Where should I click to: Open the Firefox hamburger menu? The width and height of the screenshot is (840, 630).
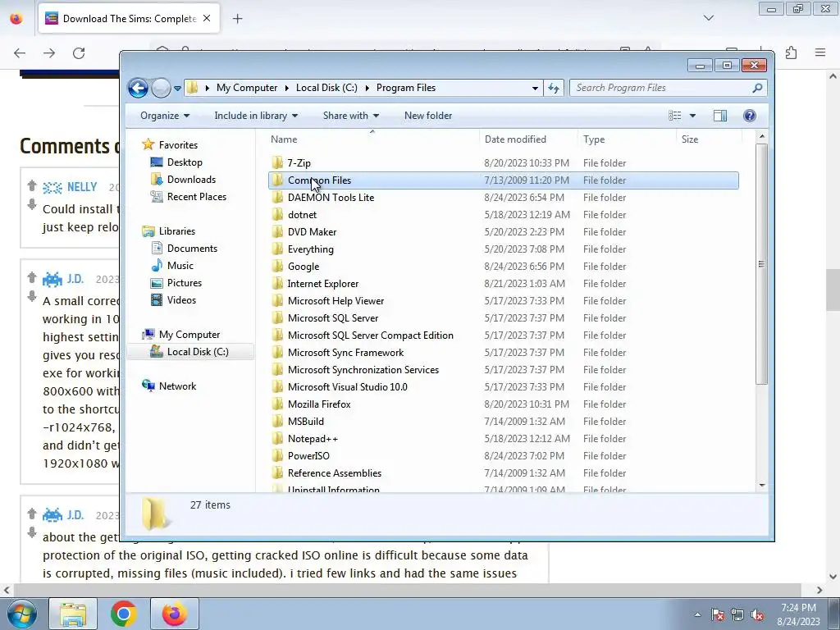[820, 52]
